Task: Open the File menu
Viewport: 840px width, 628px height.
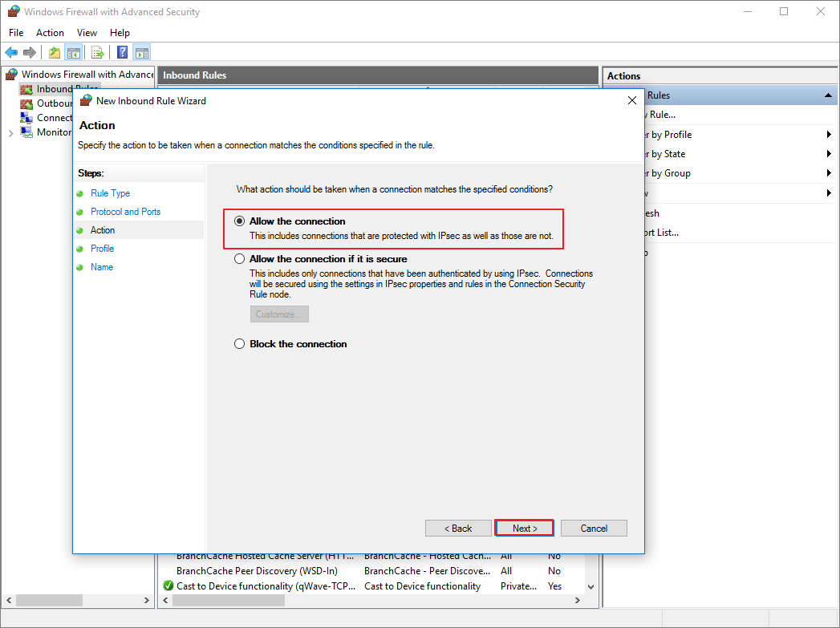Action: pyautogui.click(x=16, y=33)
